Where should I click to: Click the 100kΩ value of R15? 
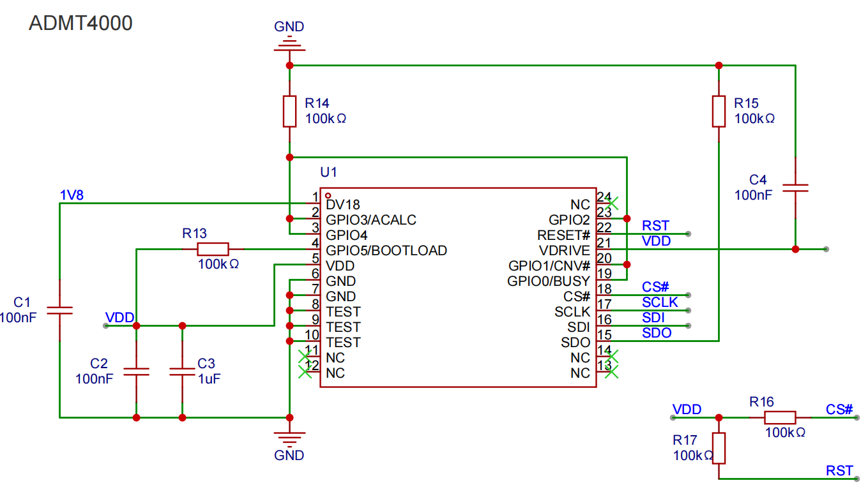coord(755,118)
